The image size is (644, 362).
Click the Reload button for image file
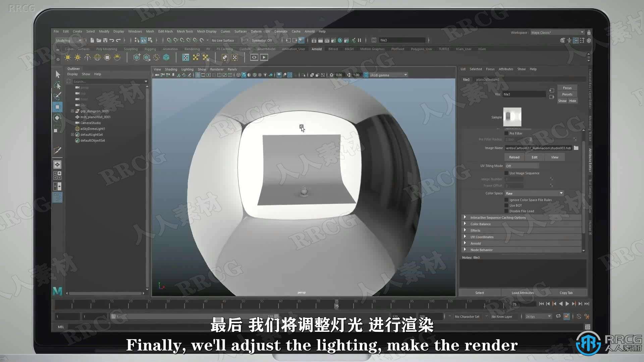pos(514,157)
